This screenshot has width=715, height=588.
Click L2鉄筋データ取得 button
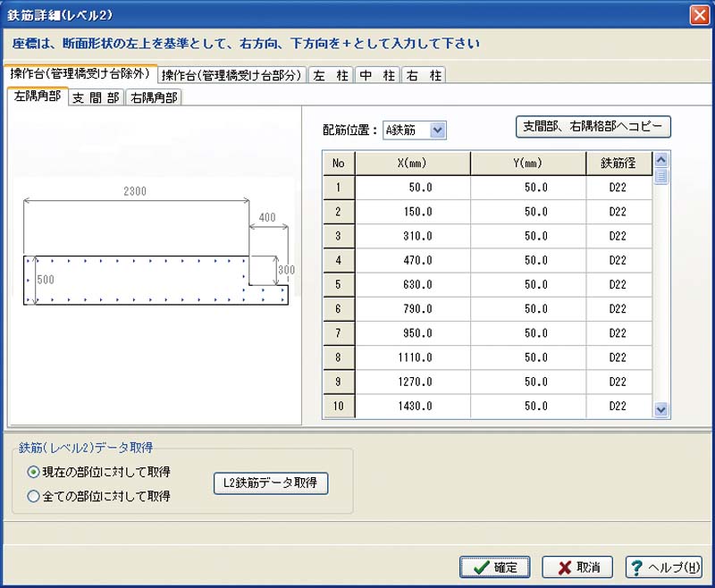[x=271, y=483]
